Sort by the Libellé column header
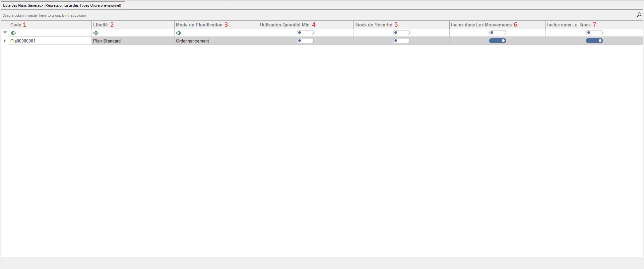 tap(101, 25)
